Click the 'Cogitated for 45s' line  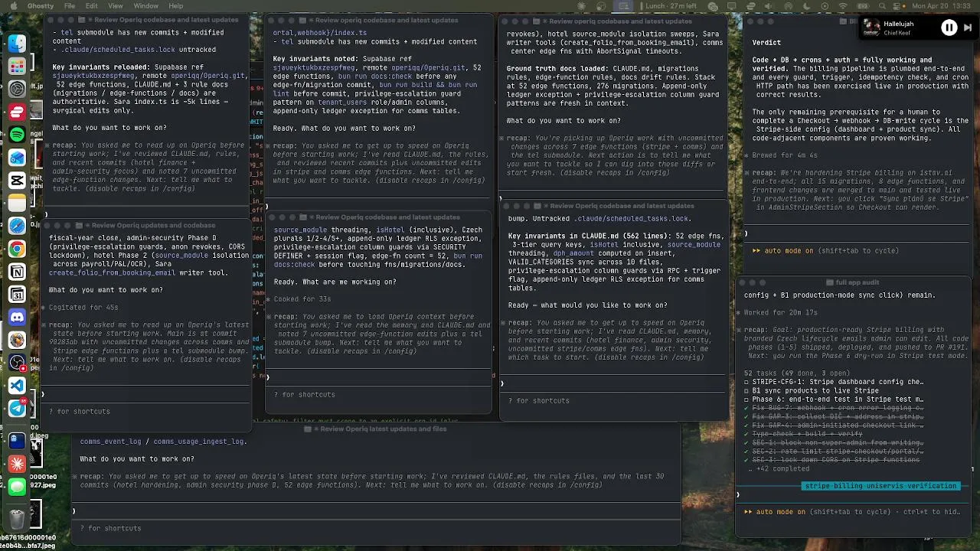83,308
